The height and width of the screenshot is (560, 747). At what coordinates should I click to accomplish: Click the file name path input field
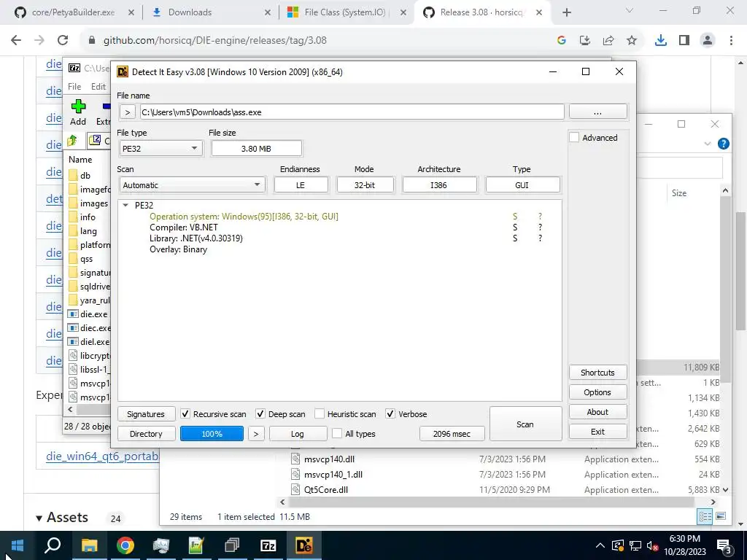pos(352,112)
